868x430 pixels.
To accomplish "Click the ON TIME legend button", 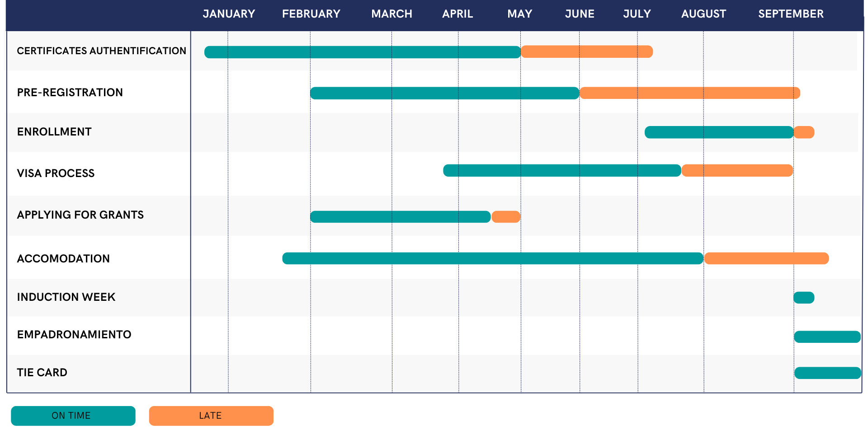I will pyautogui.click(x=73, y=416).
